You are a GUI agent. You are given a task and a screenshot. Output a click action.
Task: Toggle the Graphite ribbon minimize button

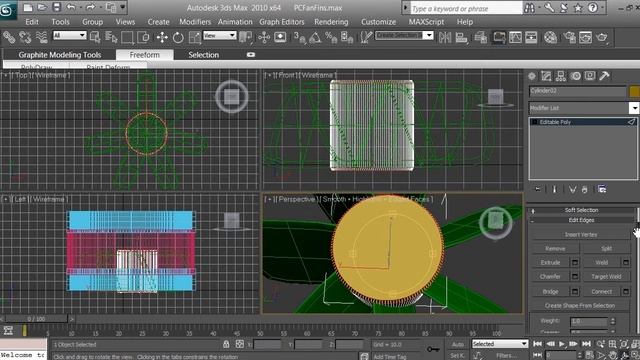coord(251,54)
